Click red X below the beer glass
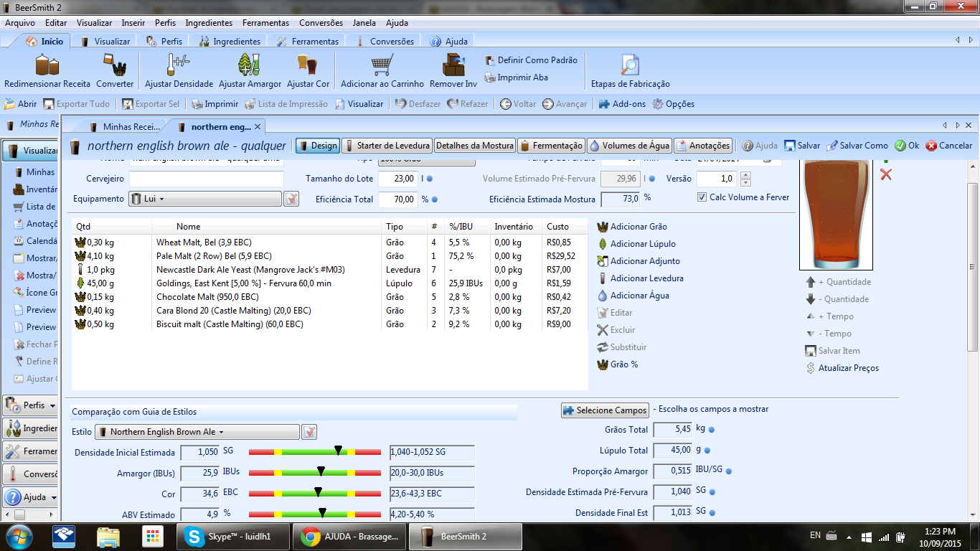980x551 pixels. click(886, 174)
